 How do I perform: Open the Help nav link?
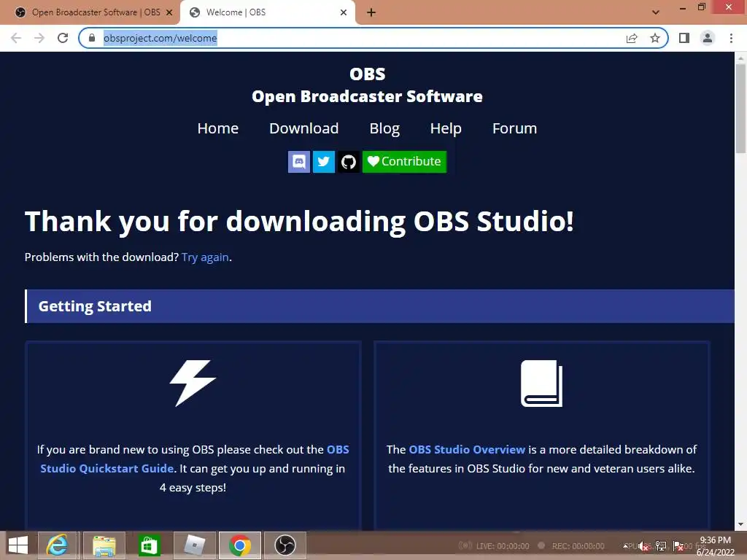pyautogui.click(x=446, y=128)
